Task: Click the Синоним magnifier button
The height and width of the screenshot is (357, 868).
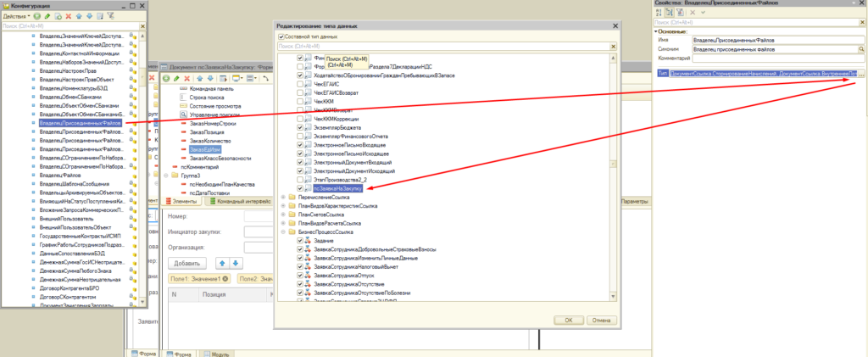Action: 861,49
